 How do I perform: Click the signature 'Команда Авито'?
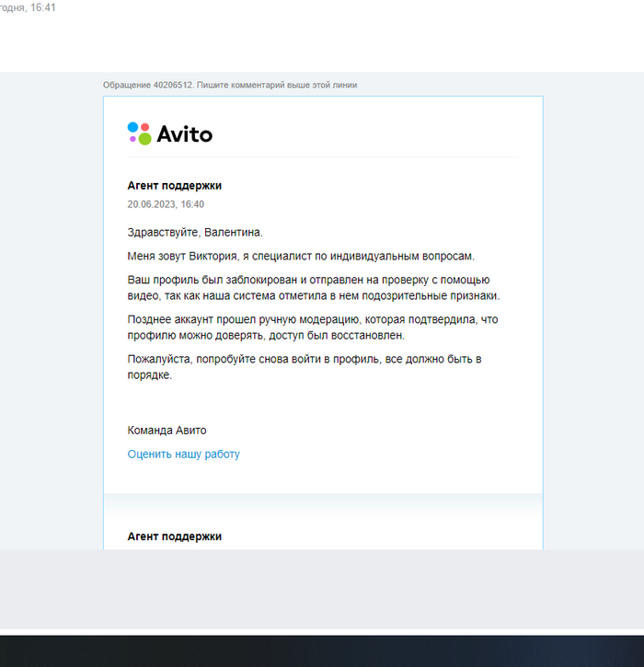click(167, 431)
